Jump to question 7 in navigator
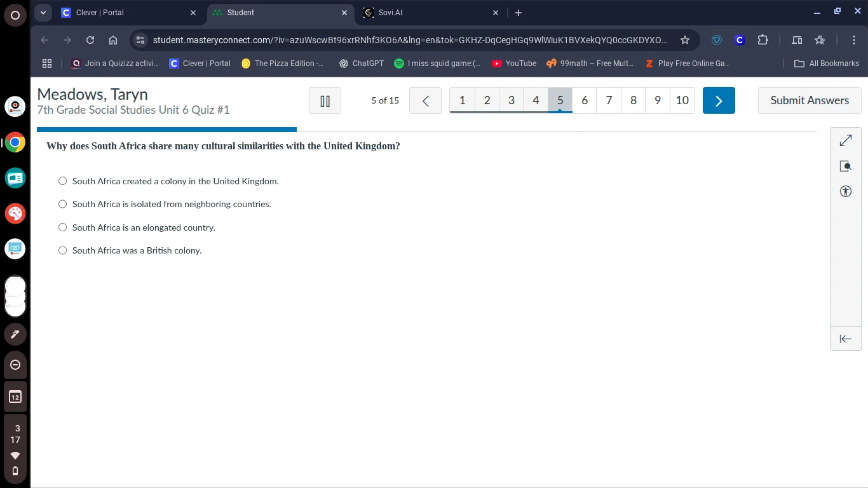The height and width of the screenshot is (488, 868). click(609, 100)
